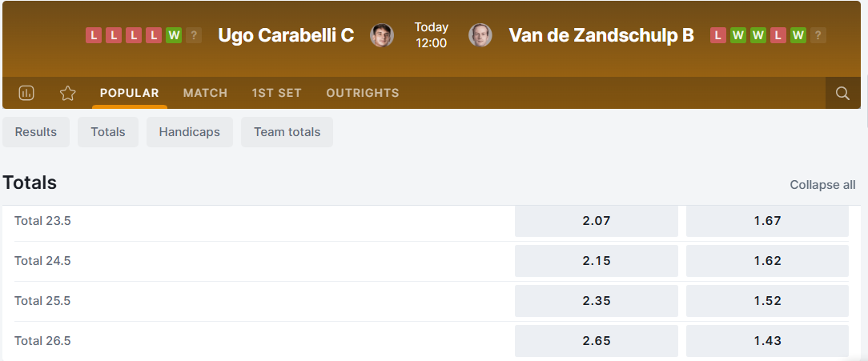868x361 pixels.
Task: Add match to favorites with star icon
Action: click(x=68, y=93)
